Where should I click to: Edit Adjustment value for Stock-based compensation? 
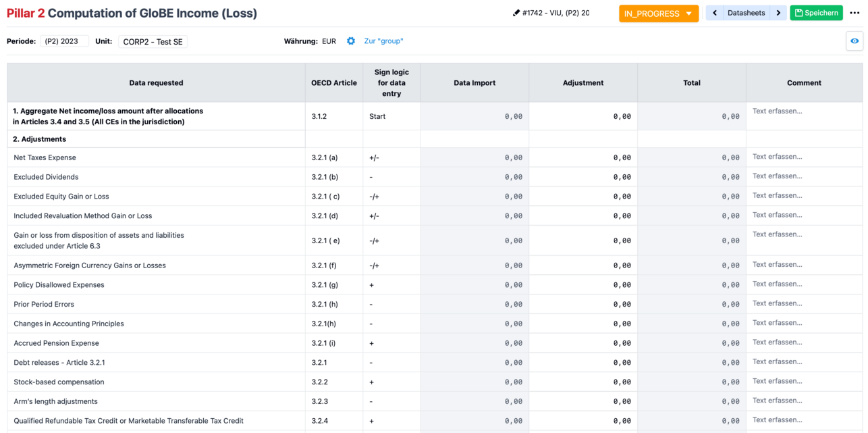[583, 382]
